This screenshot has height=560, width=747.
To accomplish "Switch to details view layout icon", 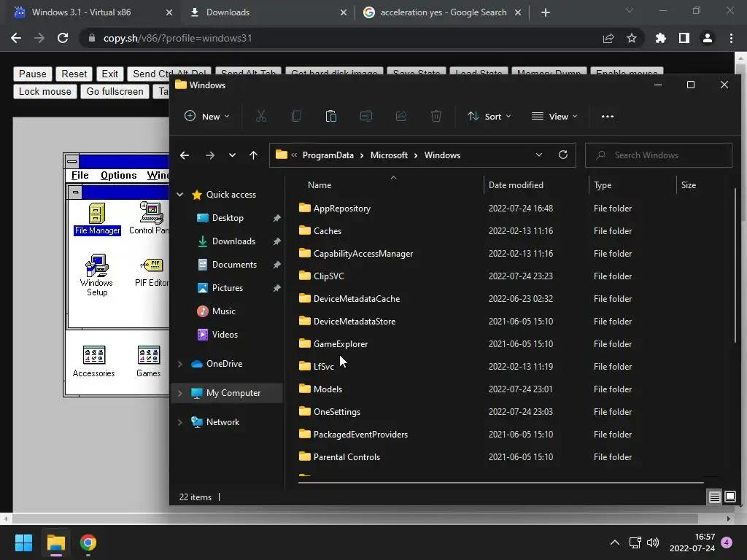I will click(715, 497).
